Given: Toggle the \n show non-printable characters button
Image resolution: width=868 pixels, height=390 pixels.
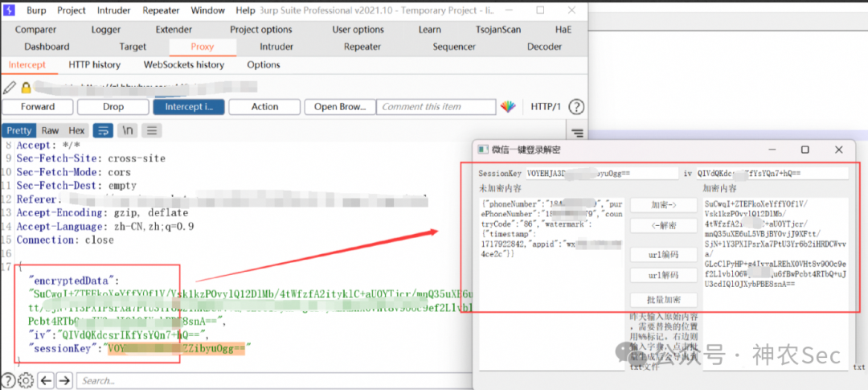Looking at the screenshot, I should pyautogui.click(x=128, y=131).
